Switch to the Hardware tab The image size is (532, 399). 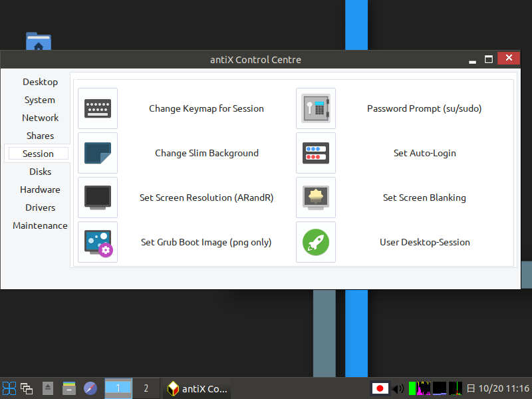[40, 190]
